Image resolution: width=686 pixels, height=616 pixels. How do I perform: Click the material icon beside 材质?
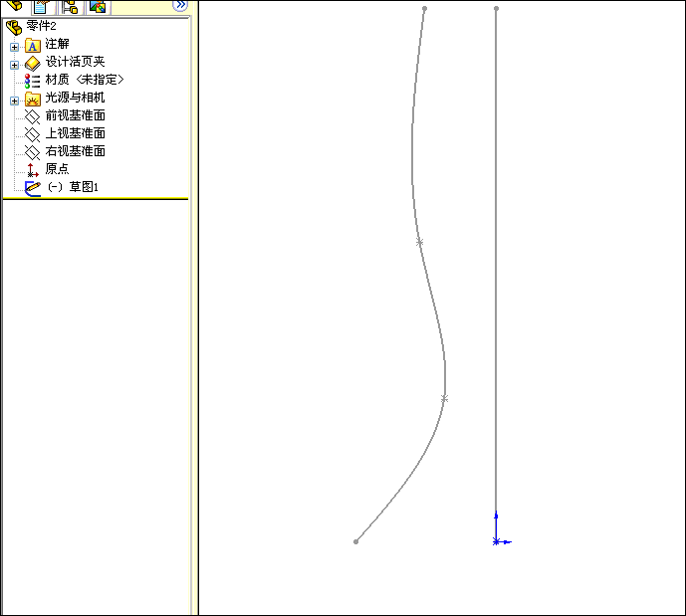(x=33, y=81)
